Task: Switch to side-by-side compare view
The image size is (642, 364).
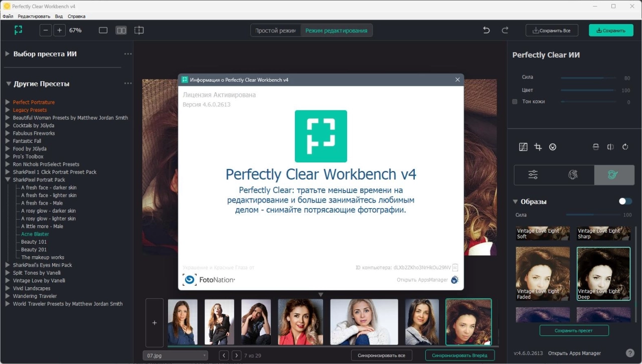Action: pyautogui.click(x=121, y=30)
